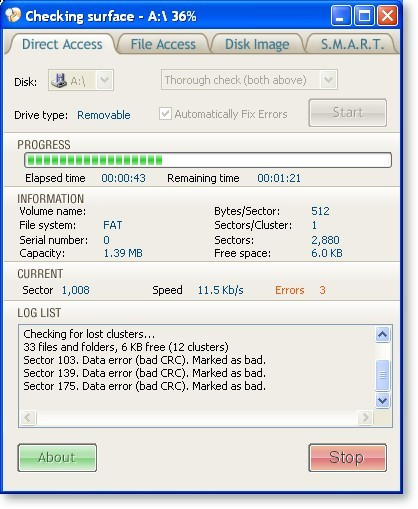This screenshot has width=418, height=509.
Task: Maximize the Checking surface window
Action: (364, 15)
